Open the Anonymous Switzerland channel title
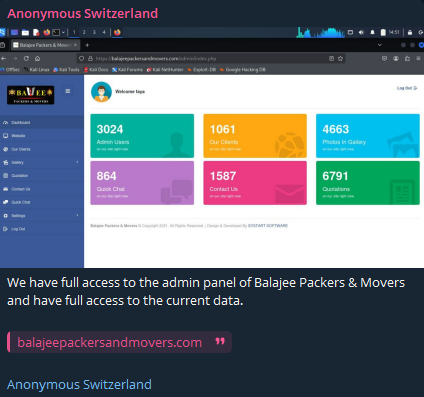 point(82,14)
